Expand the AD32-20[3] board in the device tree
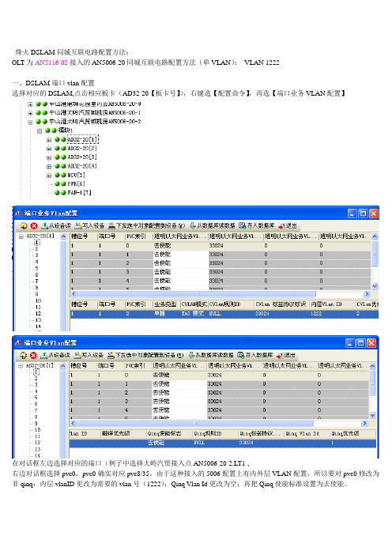This screenshot has width=392, height=555. pos(49,157)
